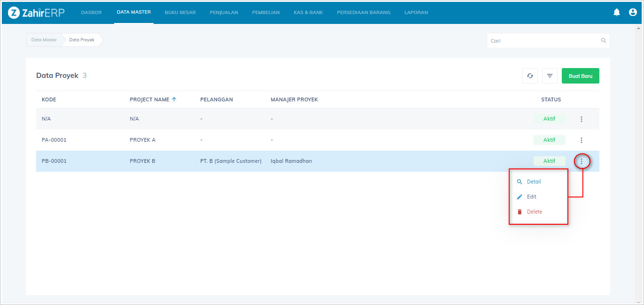Click the refresh data icon button

[530, 76]
